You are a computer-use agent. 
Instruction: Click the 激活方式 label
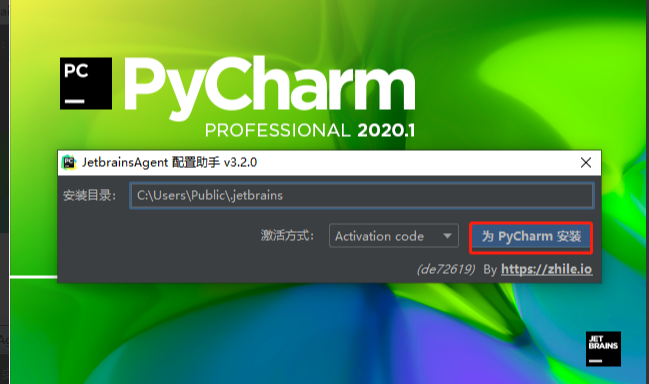point(287,236)
